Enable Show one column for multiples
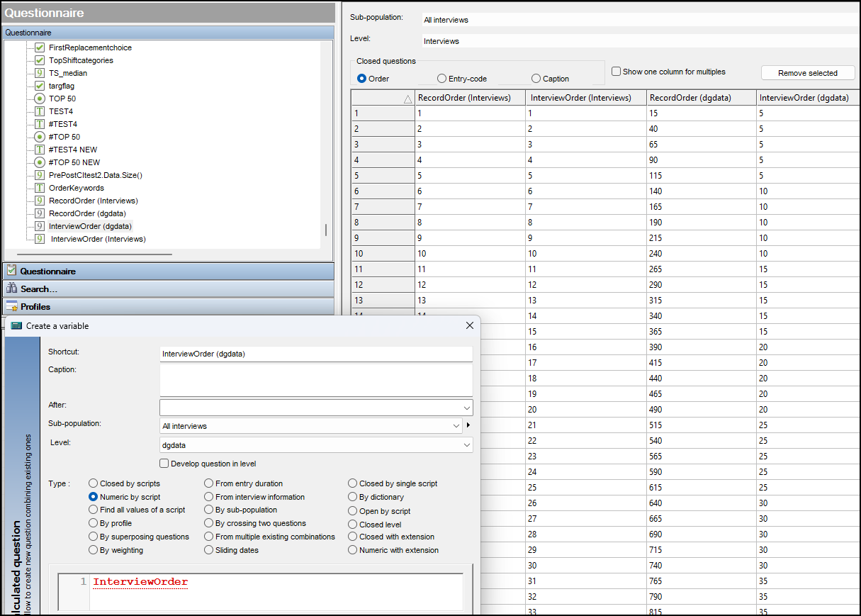This screenshot has width=861, height=616. click(617, 72)
